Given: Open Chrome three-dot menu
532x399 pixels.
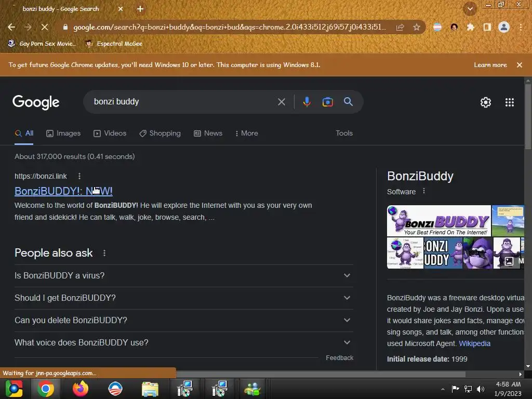Looking at the screenshot, I should [x=521, y=27].
